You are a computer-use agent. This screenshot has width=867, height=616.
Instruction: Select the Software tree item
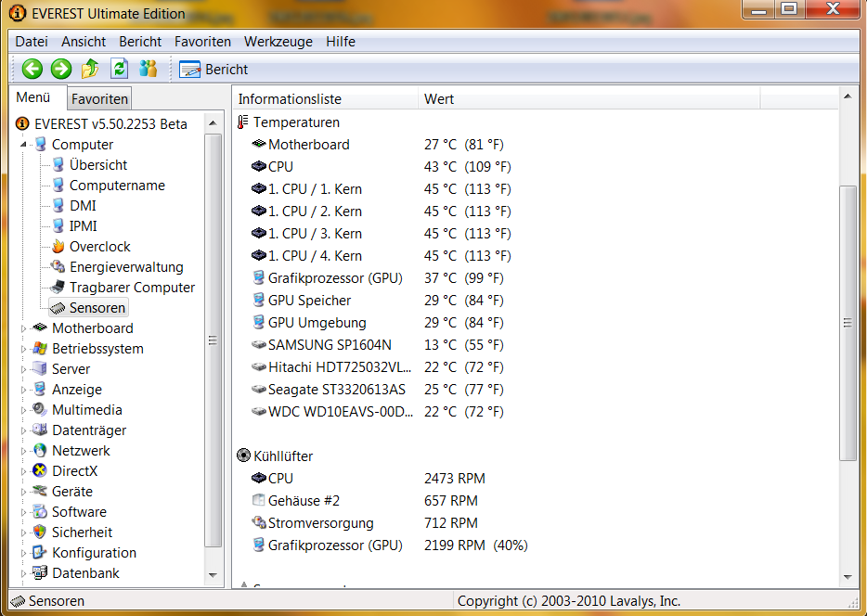(79, 512)
